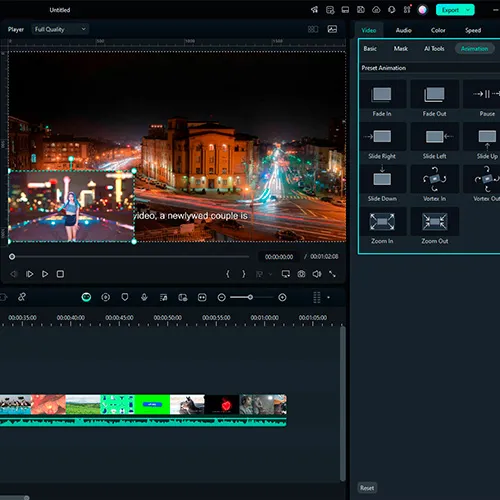Click the fit-to-timeline arrows icon
Viewport: 500px width, 500px height.
(x=202, y=297)
